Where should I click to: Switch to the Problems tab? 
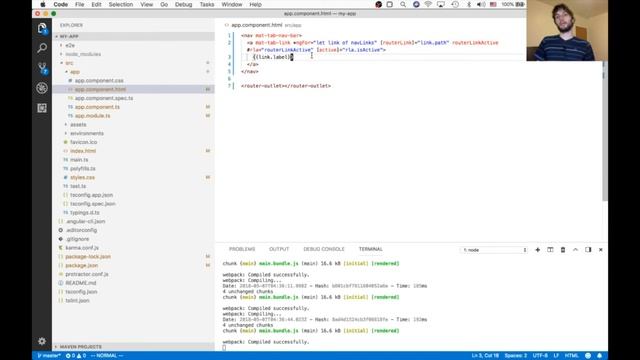click(x=242, y=249)
